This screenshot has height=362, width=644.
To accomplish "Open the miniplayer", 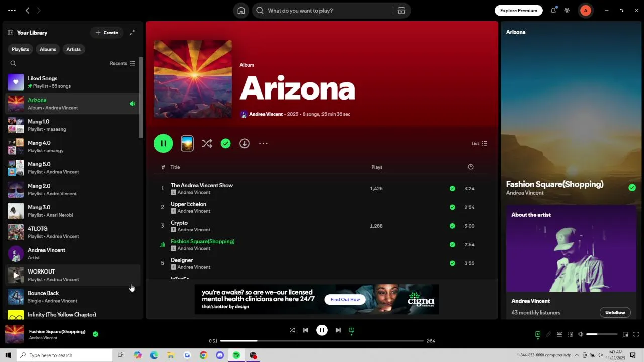I will tap(625, 334).
